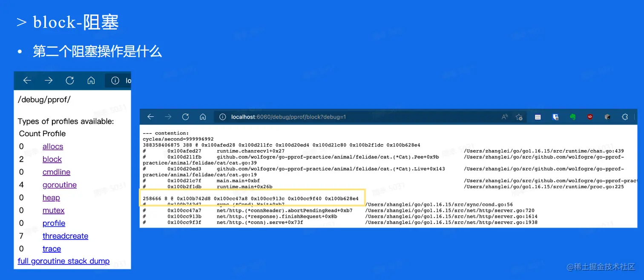Viewport: 644px width, 280px height.
Task: Click forward arrow in the left pprof index browser
Action: 49,80
